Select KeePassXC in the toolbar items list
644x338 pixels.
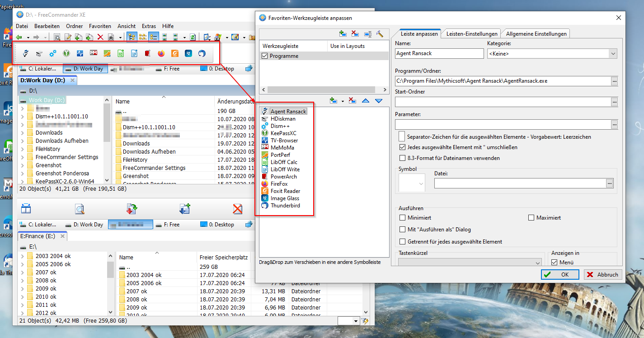pyautogui.click(x=283, y=133)
